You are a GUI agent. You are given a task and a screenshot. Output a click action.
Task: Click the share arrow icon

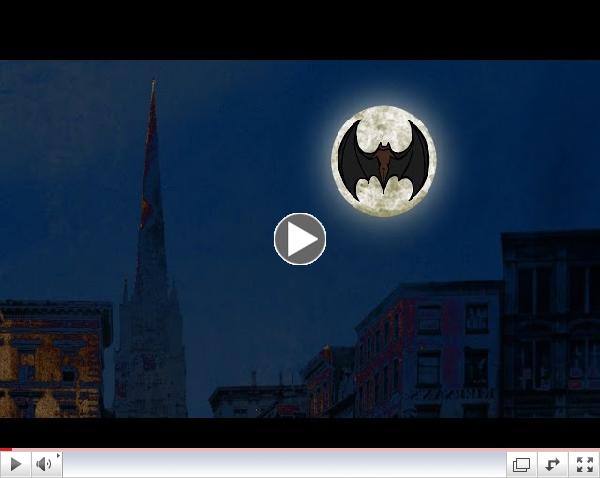tap(553, 465)
